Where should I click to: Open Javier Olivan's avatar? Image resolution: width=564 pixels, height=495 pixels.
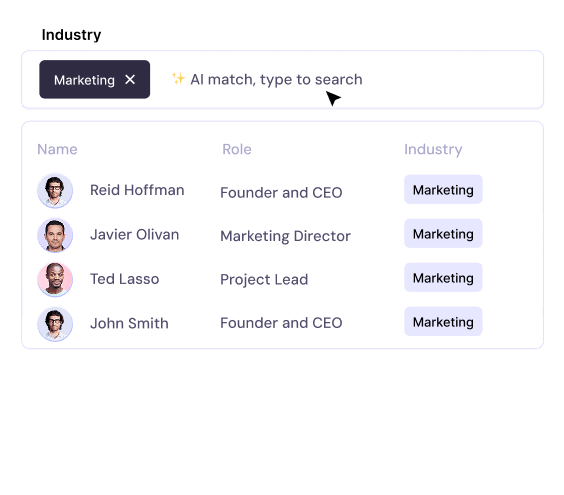pyautogui.click(x=55, y=235)
